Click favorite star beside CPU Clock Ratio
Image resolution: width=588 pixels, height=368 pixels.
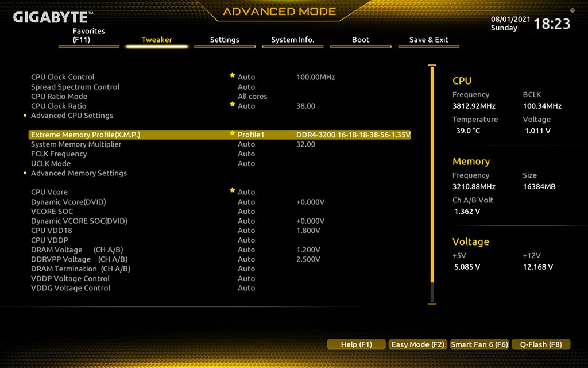point(233,104)
